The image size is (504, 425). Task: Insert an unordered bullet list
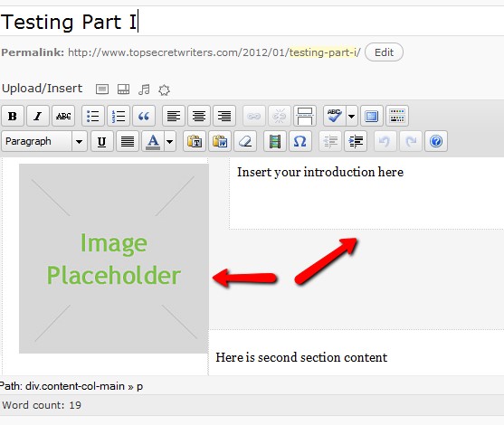point(93,116)
